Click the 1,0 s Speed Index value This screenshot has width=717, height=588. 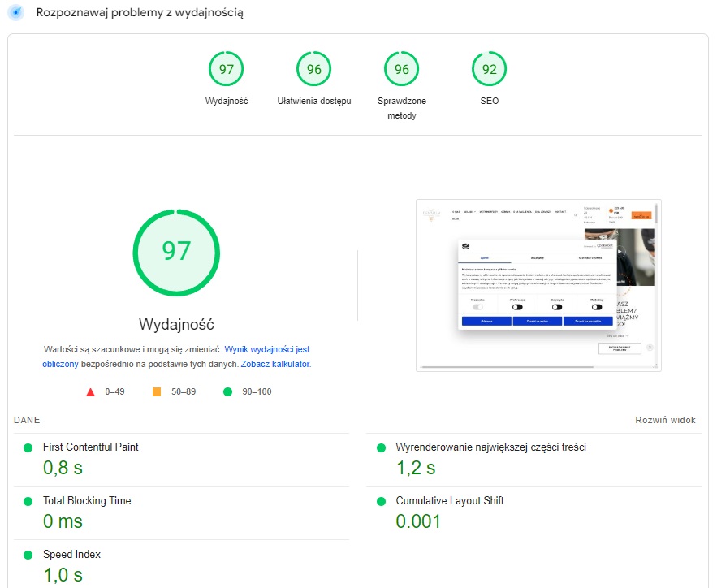(x=63, y=575)
